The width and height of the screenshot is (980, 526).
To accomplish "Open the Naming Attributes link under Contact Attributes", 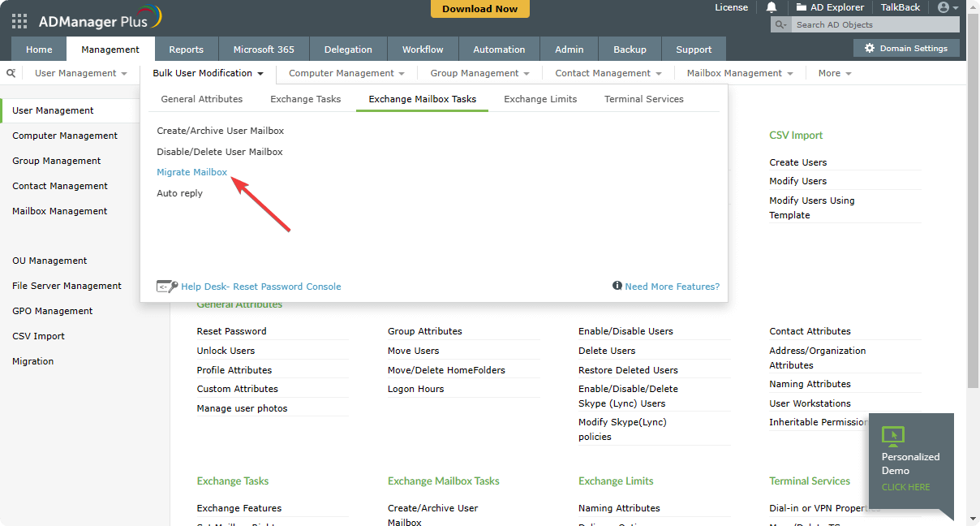I will point(810,384).
